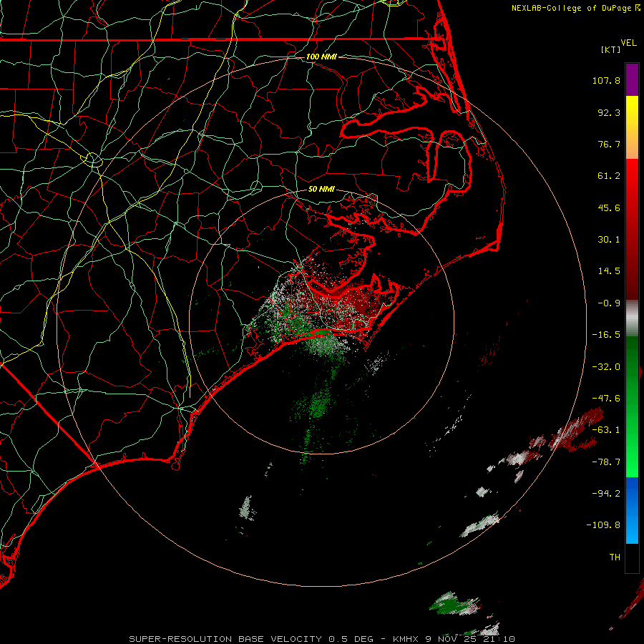Click the [KT] units label
The height and width of the screenshot is (644, 644).
point(611,49)
